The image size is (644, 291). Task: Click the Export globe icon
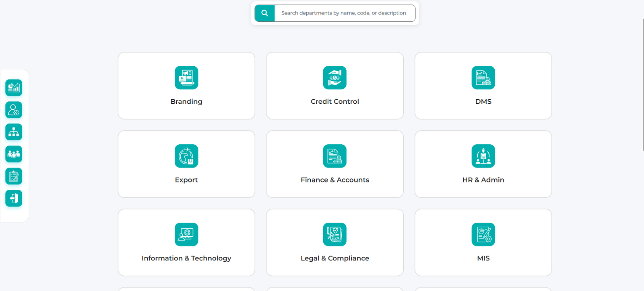(x=186, y=156)
